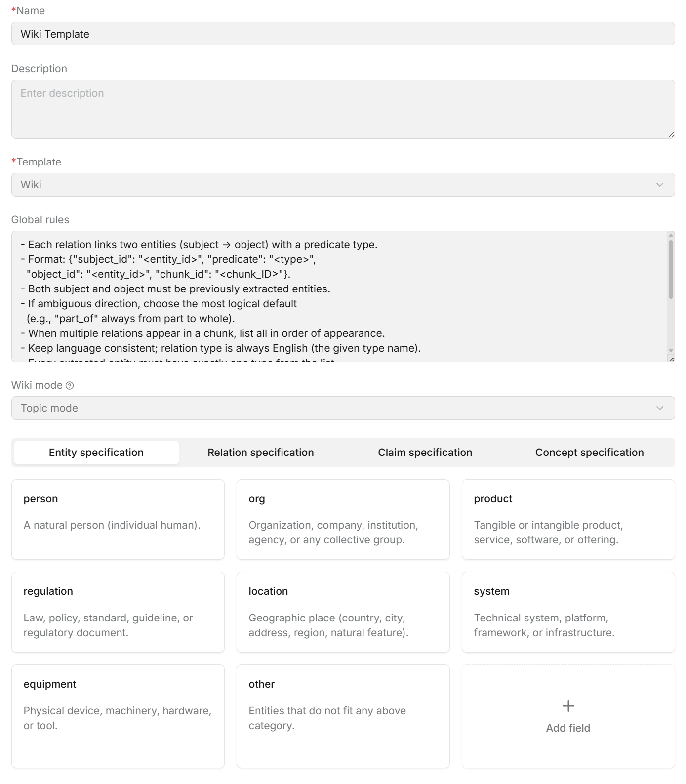The image size is (686, 784).
Task: Open the equipment entity card
Action: [118, 716]
